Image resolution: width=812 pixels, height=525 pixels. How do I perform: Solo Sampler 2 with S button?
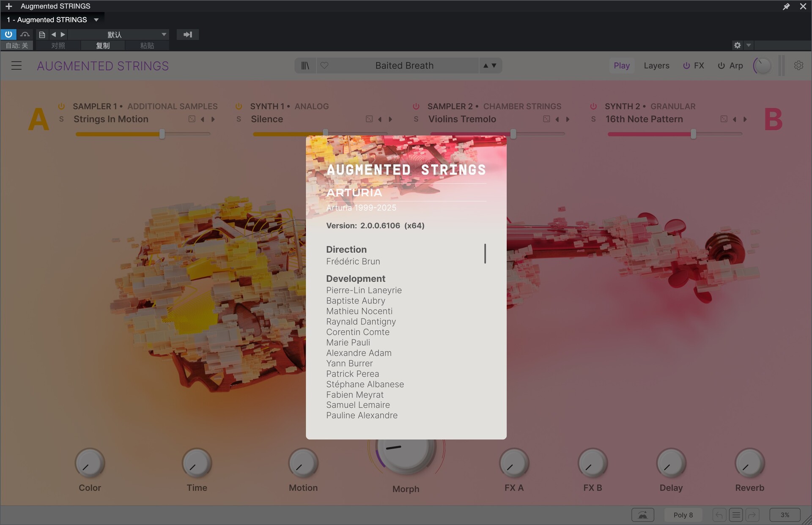[416, 119]
